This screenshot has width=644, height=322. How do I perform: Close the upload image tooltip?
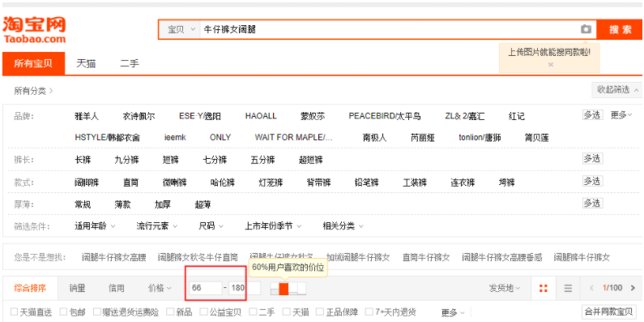pyautogui.click(x=551, y=65)
